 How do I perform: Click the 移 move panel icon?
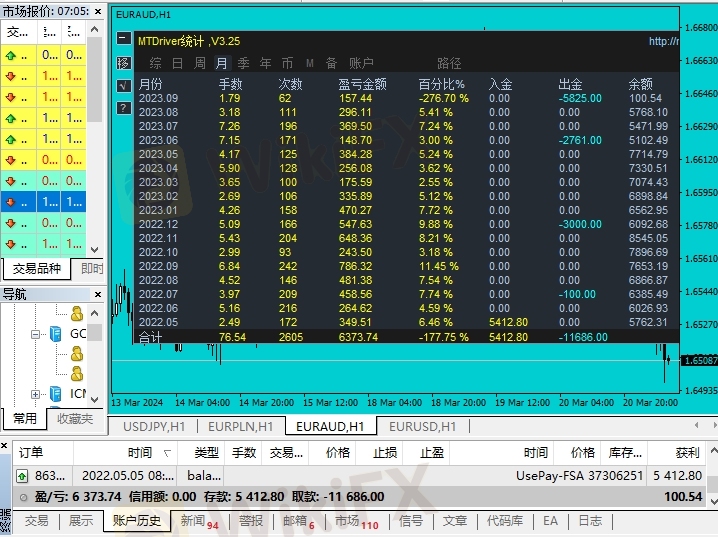(x=124, y=63)
